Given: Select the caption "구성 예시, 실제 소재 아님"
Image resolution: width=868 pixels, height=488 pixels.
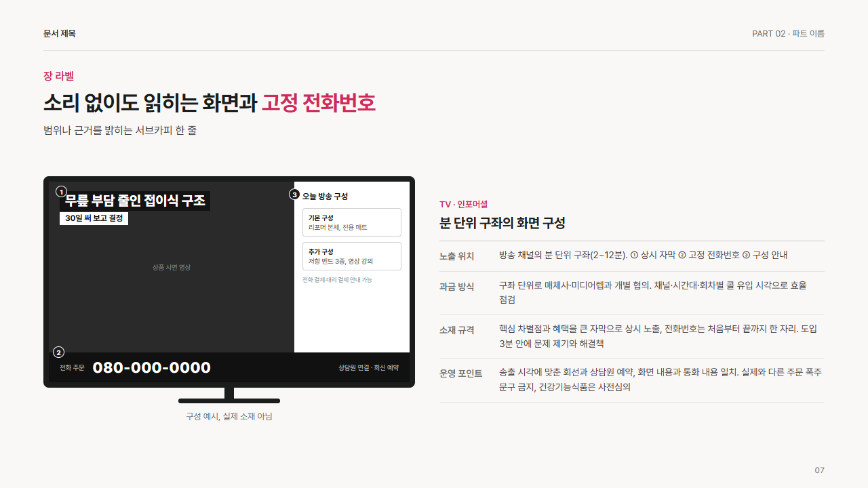Looking at the screenshot, I should coord(229,416).
